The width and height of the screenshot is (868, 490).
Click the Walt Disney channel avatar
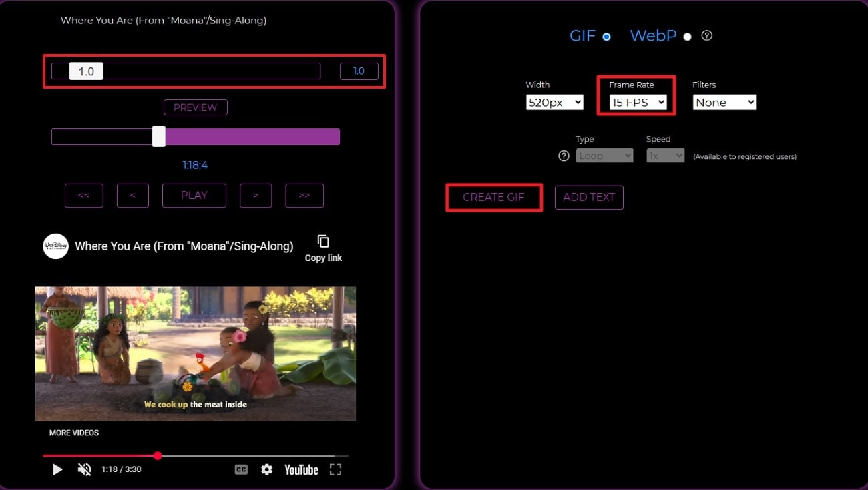pyautogui.click(x=55, y=246)
